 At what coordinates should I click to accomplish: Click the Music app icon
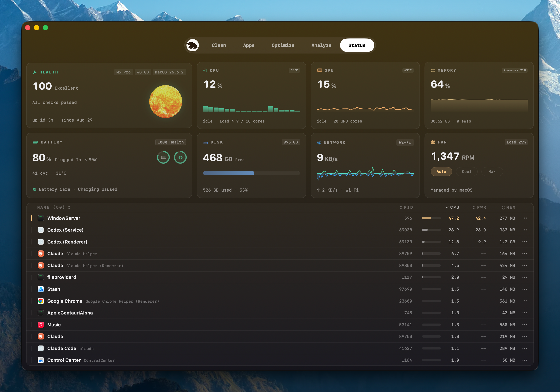41,325
